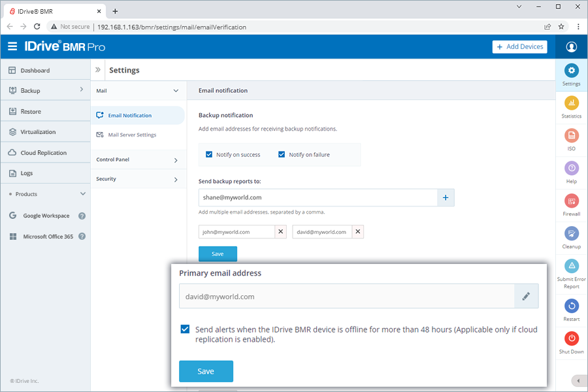Toggle Notify on failure checkbox
Viewport: 588px width, 392px height.
point(281,155)
